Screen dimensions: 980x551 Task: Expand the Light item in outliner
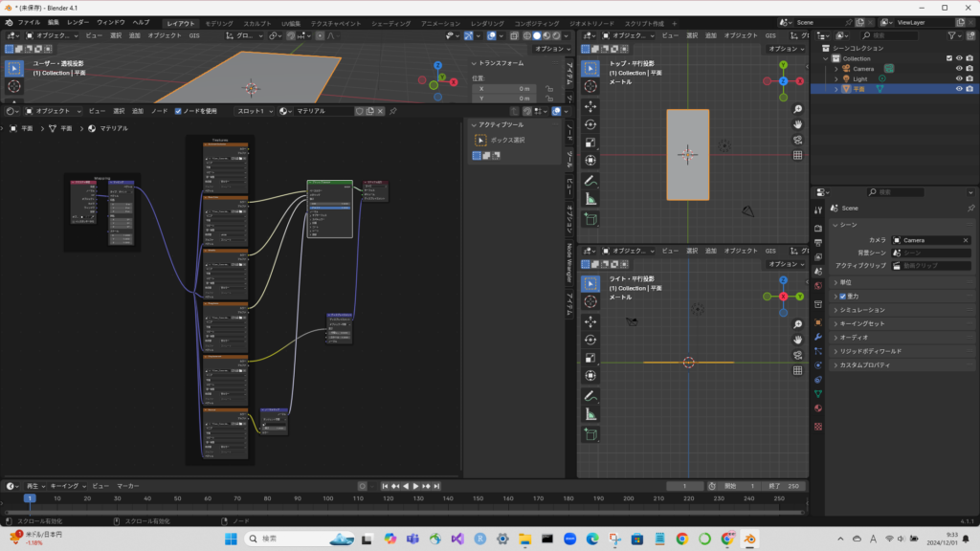tap(835, 78)
